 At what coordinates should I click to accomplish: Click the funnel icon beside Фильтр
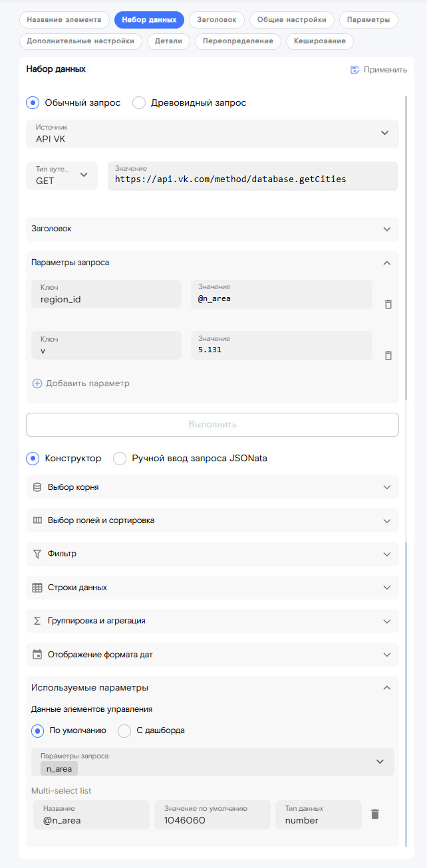click(x=37, y=554)
